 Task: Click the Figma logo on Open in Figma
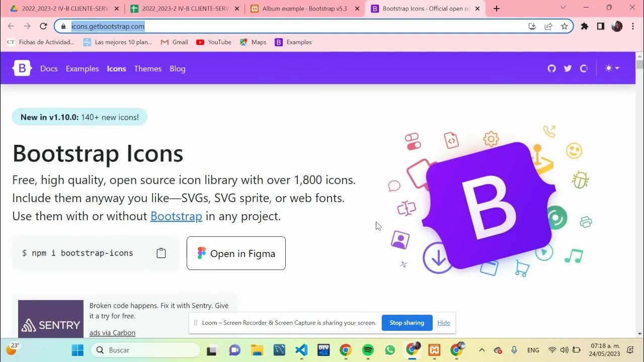[202, 253]
